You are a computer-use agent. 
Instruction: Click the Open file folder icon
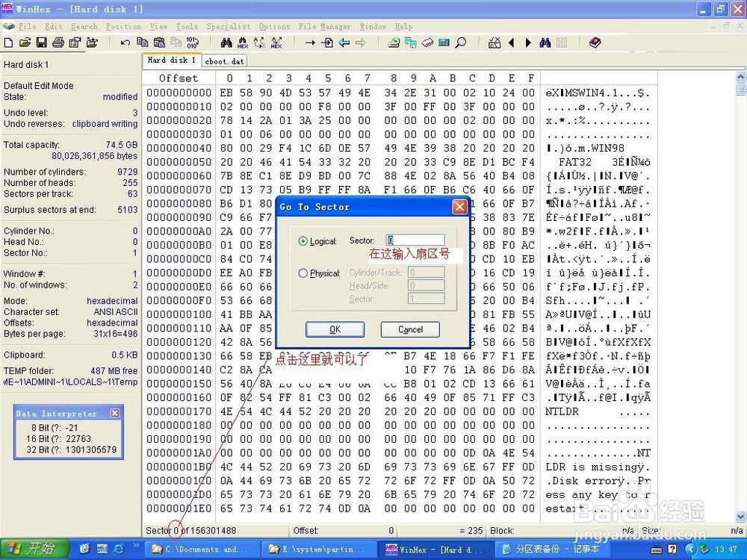[x=25, y=43]
